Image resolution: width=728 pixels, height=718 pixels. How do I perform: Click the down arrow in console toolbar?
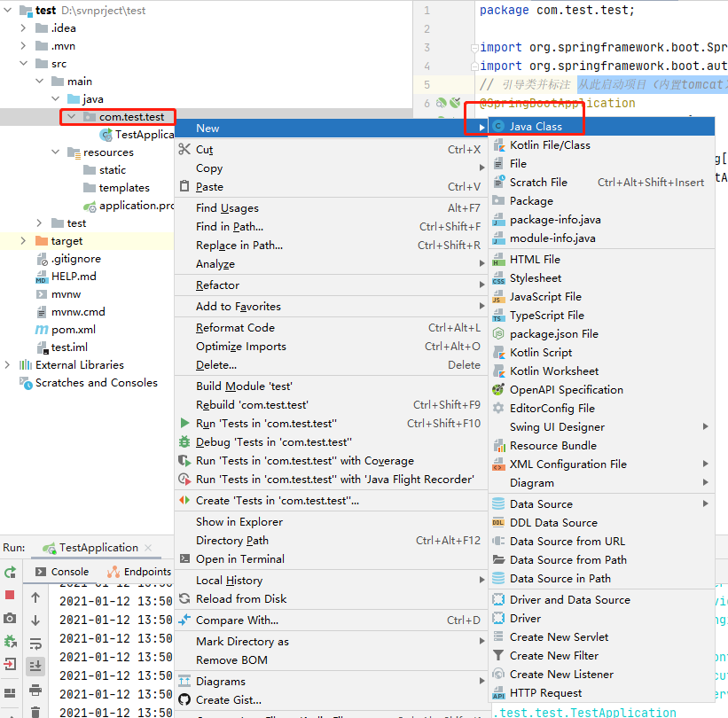click(35, 620)
